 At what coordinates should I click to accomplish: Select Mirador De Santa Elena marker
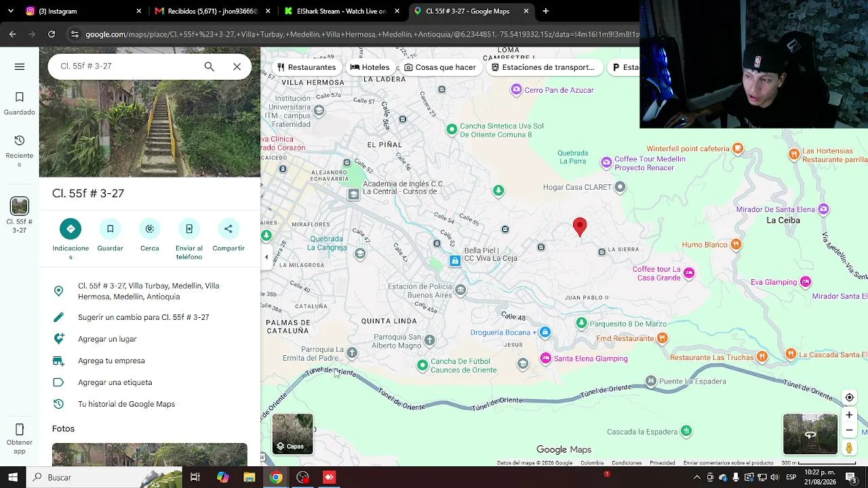coord(823,209)
